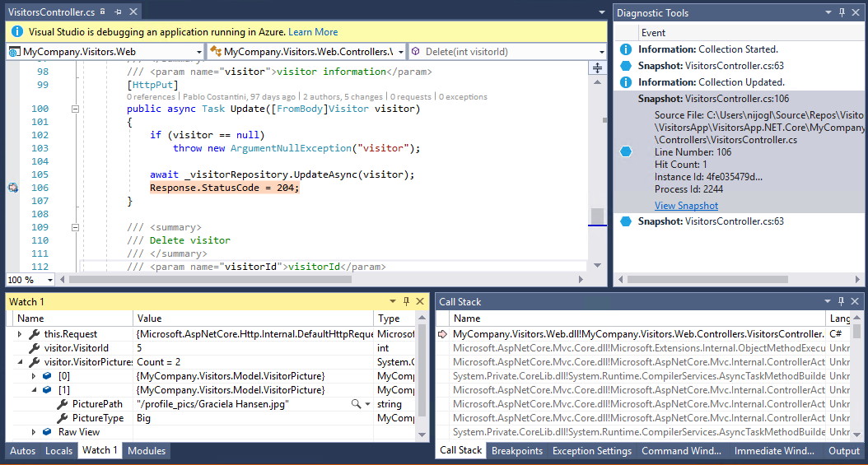Open the editor tab list dropdown arrow
The height and width of the screenshot is (465, 868).
pos(602,12)
